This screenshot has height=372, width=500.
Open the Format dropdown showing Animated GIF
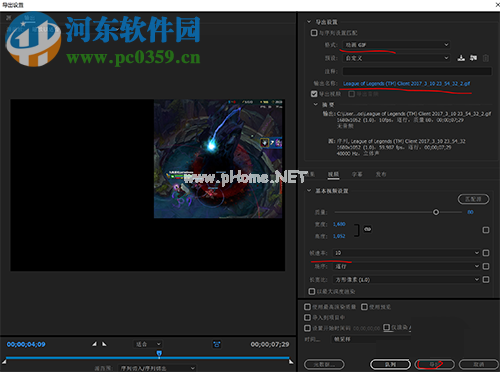tap(397, 45)
